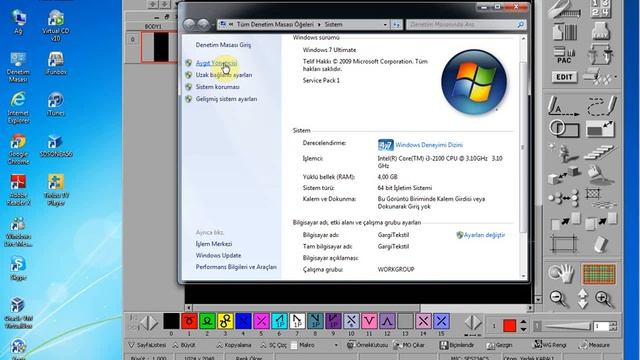The width and height of the screenshot is (640, 360).
Task: Choose the multi-page copy arrow tool
Action: coord(601,221)
